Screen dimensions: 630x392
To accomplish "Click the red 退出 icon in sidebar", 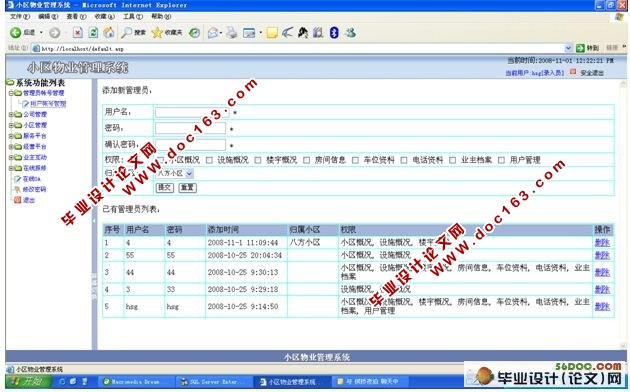I will [17, 200].
